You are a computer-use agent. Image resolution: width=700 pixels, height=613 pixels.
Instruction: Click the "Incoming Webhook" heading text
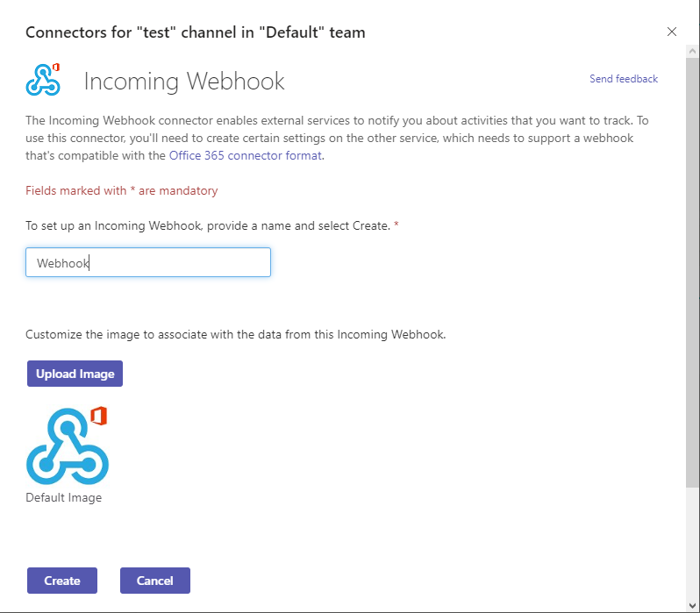point(184,82)
